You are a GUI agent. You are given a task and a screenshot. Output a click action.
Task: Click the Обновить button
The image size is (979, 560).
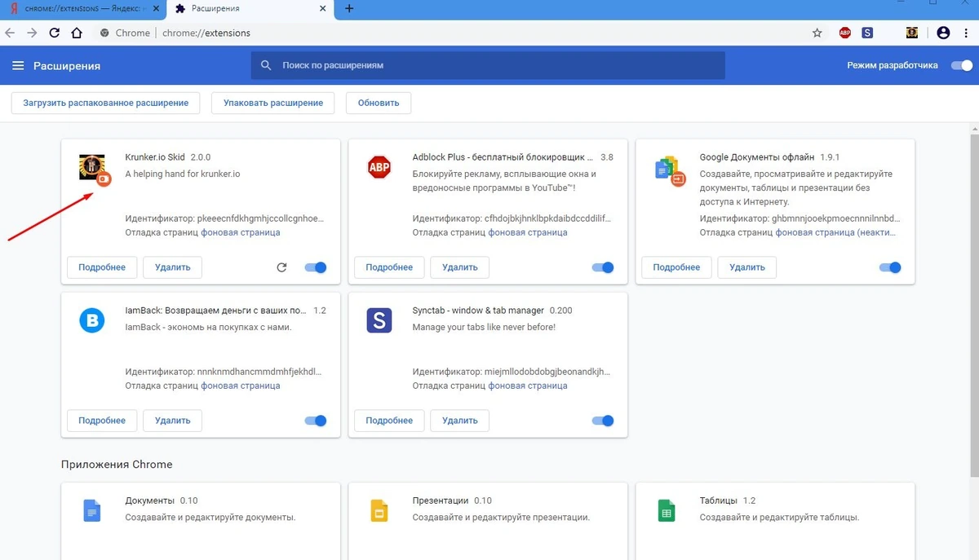379,103
